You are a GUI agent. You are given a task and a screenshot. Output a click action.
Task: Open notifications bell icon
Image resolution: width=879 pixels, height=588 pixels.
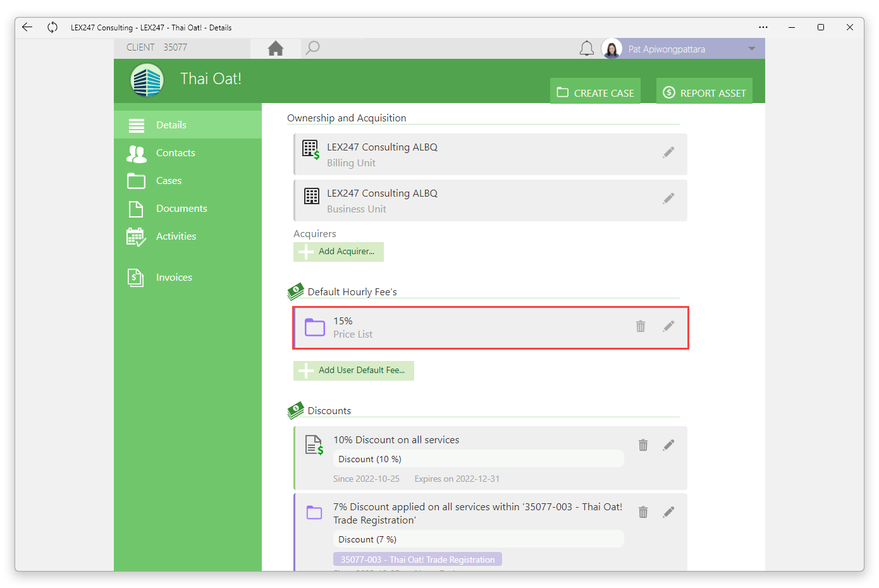point(587,49)
